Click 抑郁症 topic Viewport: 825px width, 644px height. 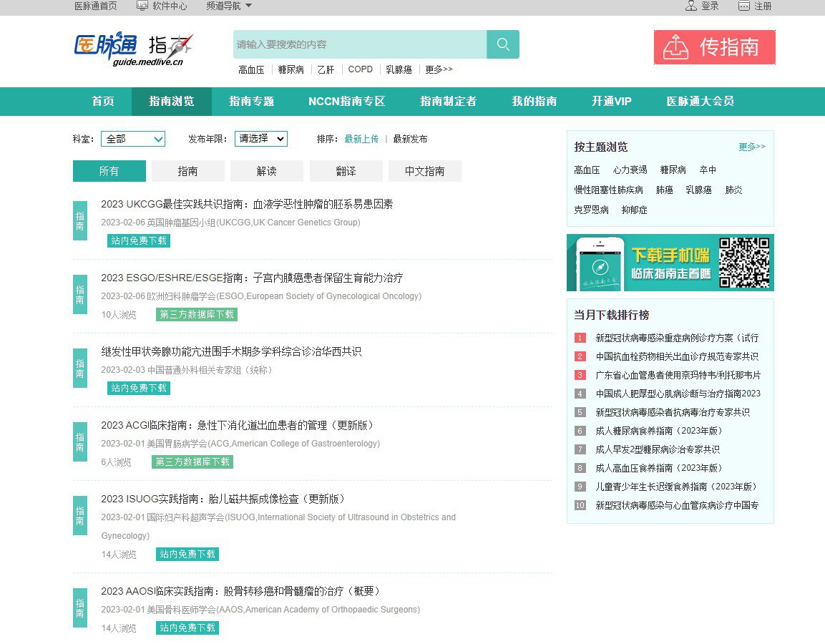(x=634, y=210)
